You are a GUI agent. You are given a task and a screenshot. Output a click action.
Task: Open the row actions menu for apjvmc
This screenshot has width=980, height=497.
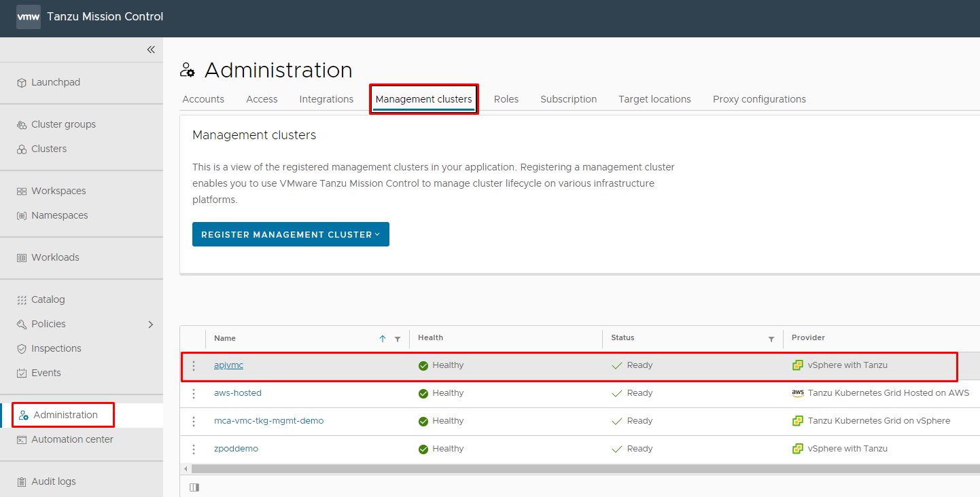[194, 366]
